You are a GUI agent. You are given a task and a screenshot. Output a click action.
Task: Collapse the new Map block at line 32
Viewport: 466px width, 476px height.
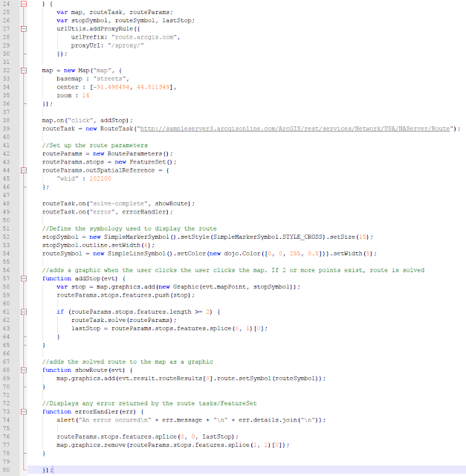click(x=24, y=71)
